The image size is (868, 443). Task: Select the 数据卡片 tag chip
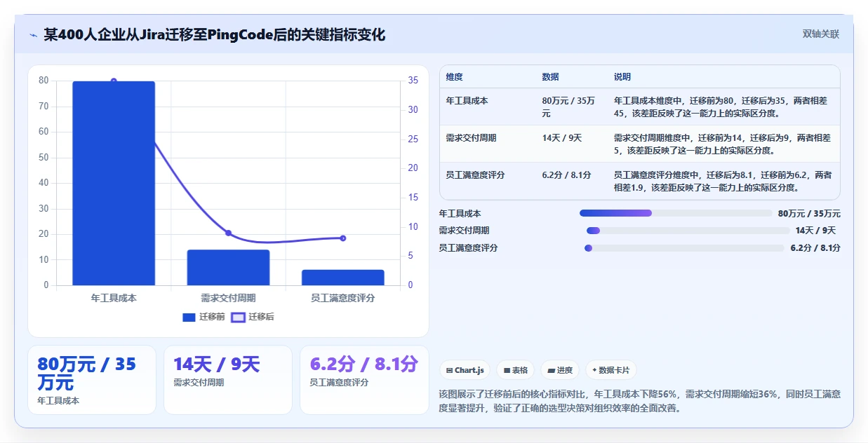[x=610, y=370]
